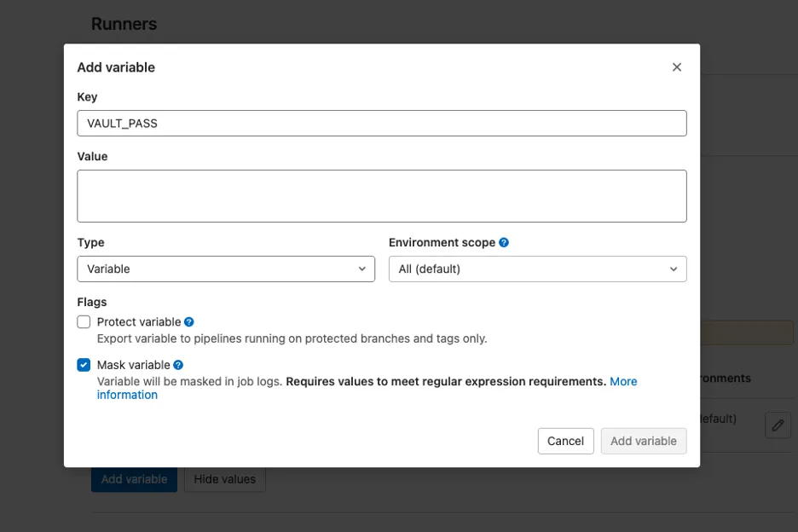Screen dimensions: 798x532
Task: Click the Hide values button
Action: (225, 479)
